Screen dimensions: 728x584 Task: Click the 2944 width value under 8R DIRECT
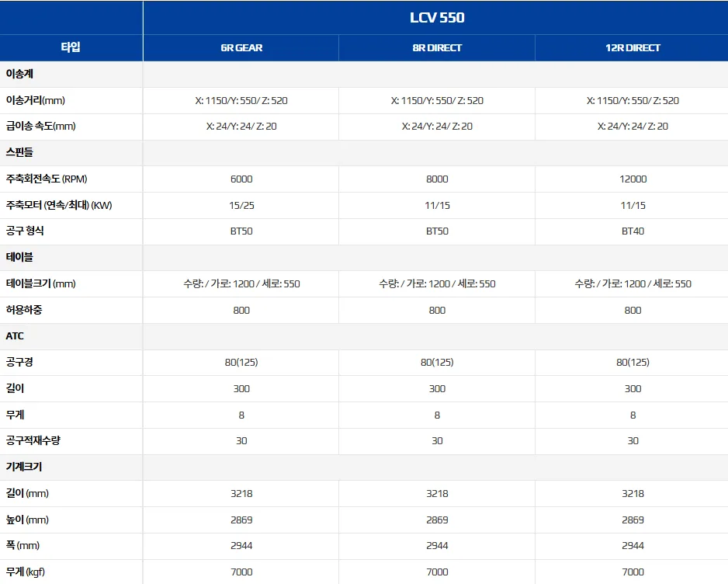(x=437, y=545)
